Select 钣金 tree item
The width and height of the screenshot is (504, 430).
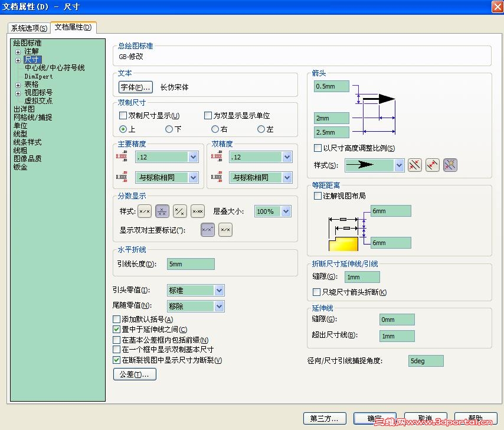20,167
